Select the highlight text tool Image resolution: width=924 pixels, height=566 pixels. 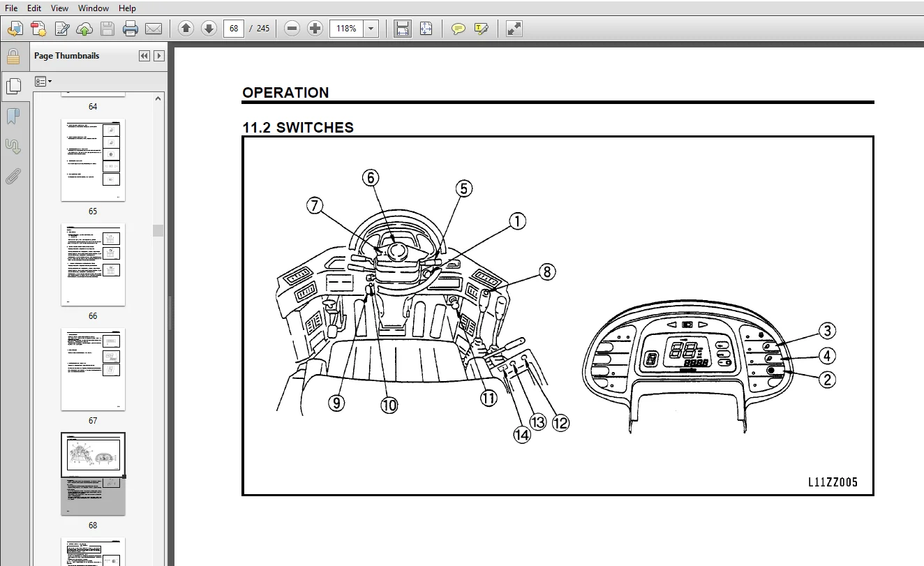click(481, 29)
